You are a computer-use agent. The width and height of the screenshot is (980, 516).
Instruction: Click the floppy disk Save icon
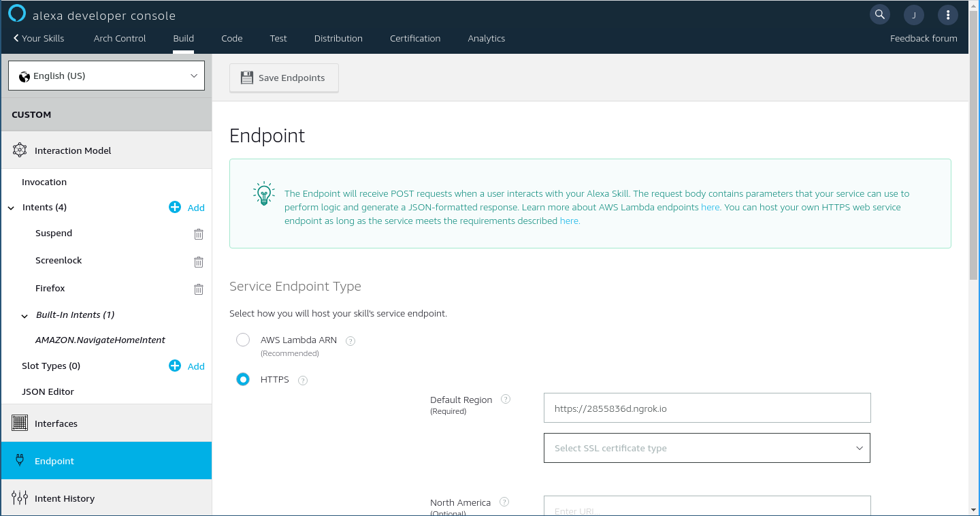[x=246, y=78]
